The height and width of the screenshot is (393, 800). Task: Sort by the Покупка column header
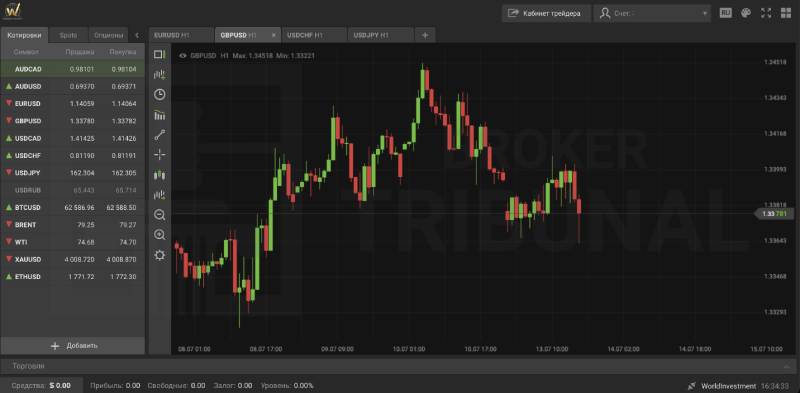[x=122, y=52]
